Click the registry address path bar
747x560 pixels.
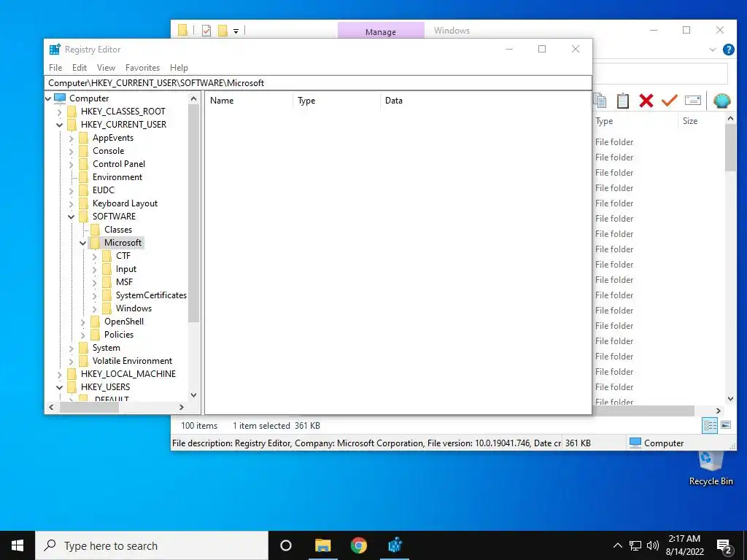pos(318,83)
